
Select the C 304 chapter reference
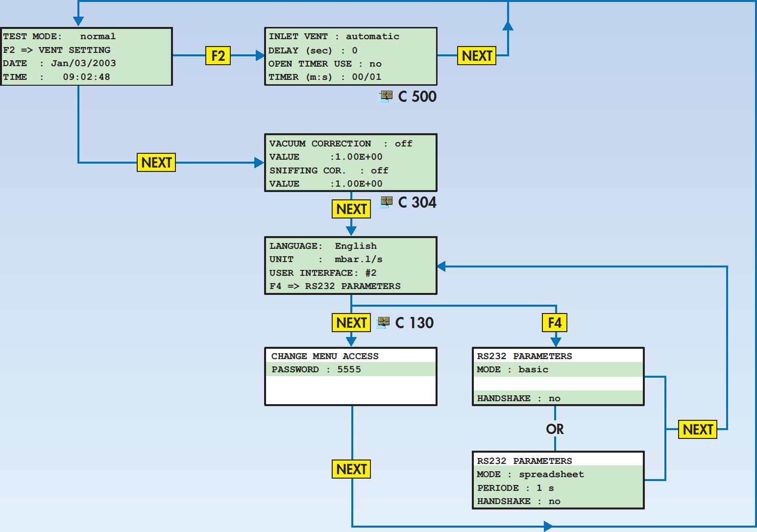pos(417,202)
